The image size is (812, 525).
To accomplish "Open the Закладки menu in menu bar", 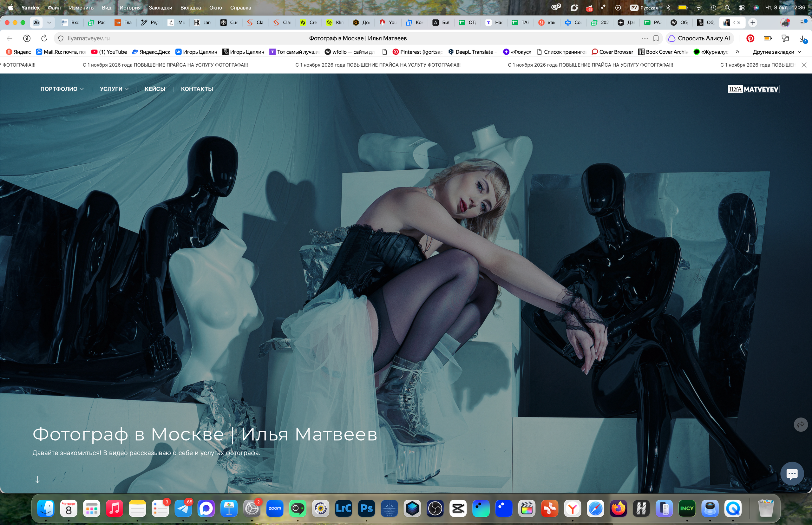I will pyautogui.click(x=160, y=8).
